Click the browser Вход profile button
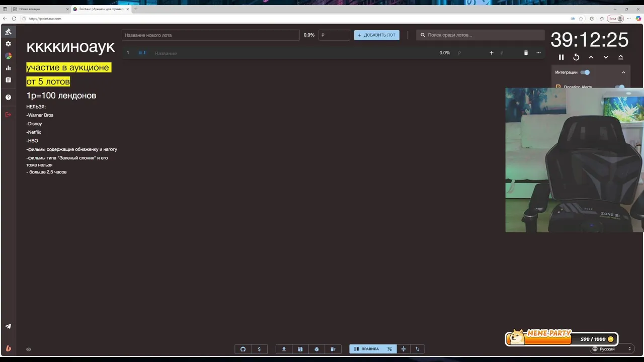 click(x=616, y=19)
